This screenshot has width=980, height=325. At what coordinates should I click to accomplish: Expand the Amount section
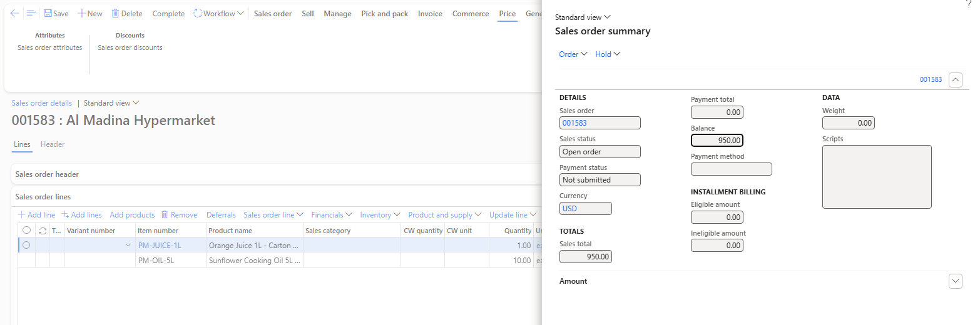click(956, 281)
